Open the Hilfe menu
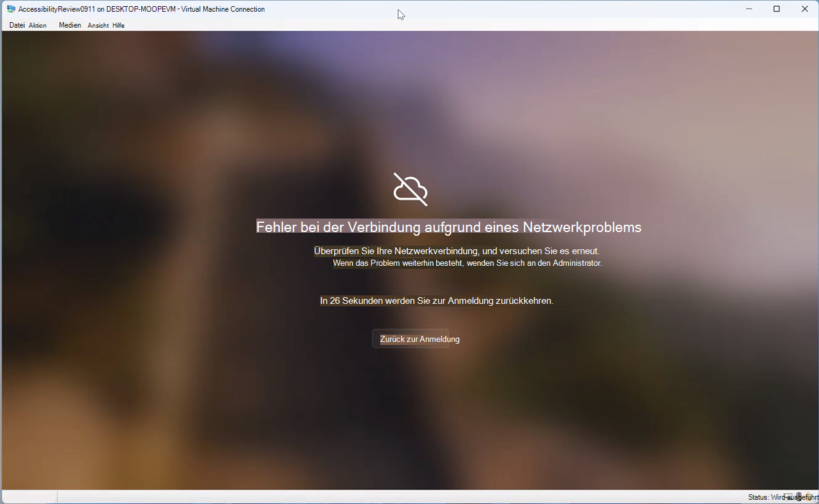This screenshot has width=819, height=504. 119,25
